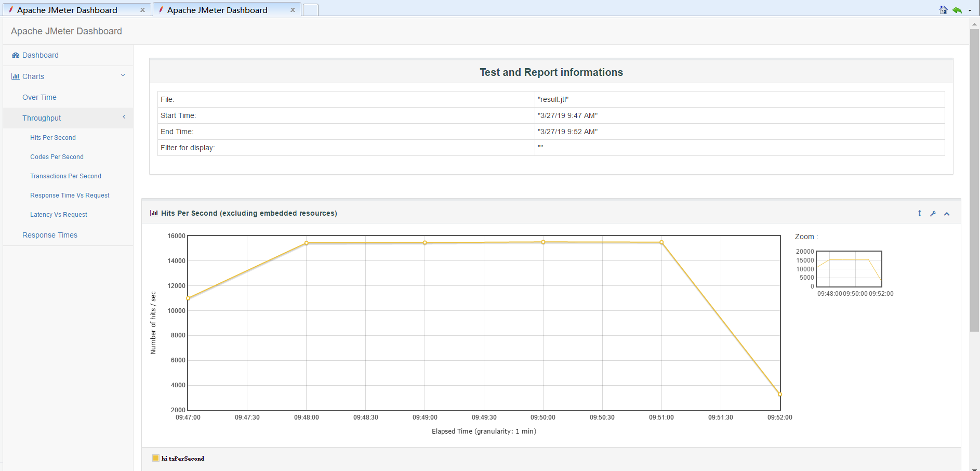Close the second JMeter Dashboard tab
Viewport: 980px width, 471px height.
pyautogui.click(x=293, y=10)
